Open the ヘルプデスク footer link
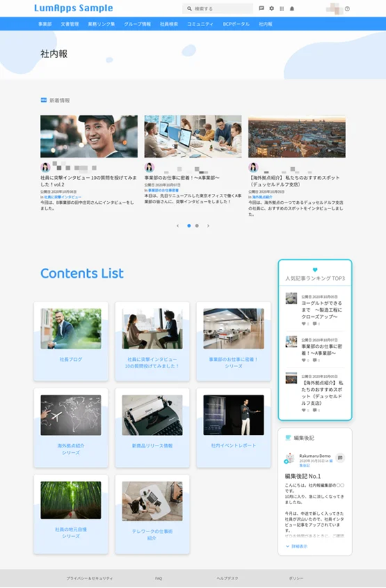The height and width of the screenshot is (588, 386). point(227,579)
